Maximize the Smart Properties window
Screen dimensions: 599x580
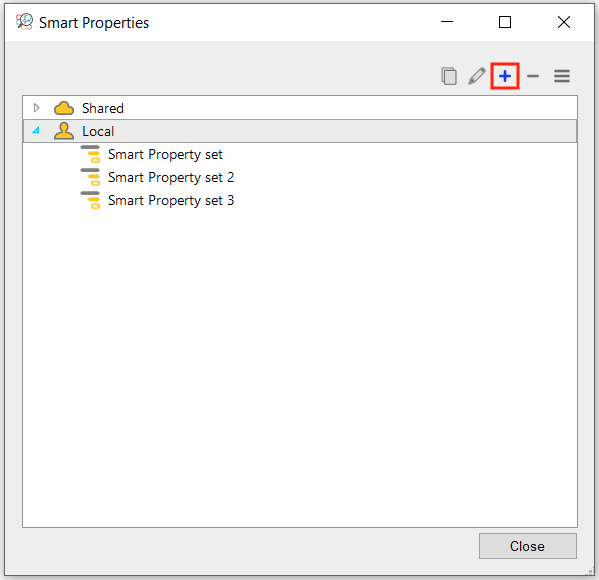coord(505,22)
